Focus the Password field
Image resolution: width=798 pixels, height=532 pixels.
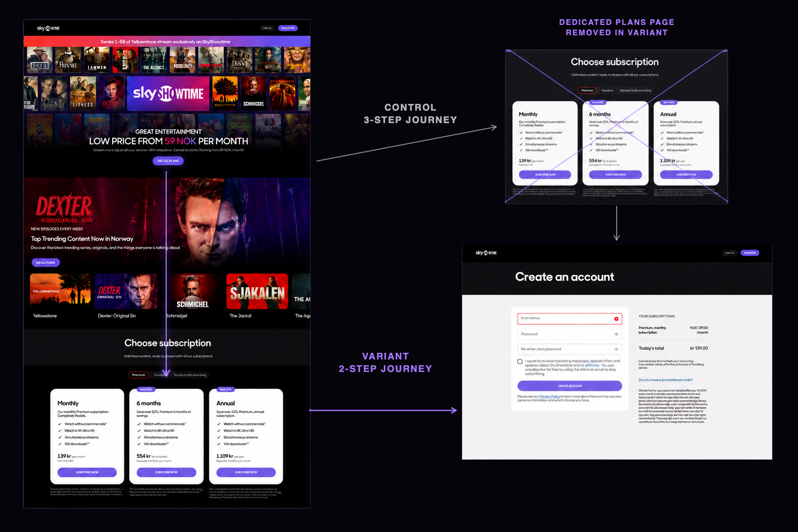tap(570, 334)
